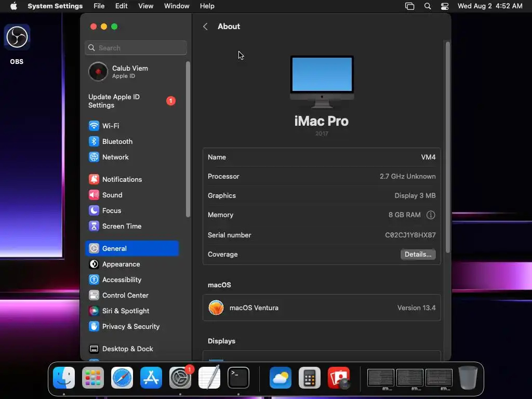Click Update Apple ID Settings
Screen dimensions: 532x399
pyautogui.click(x=131, y=101)
